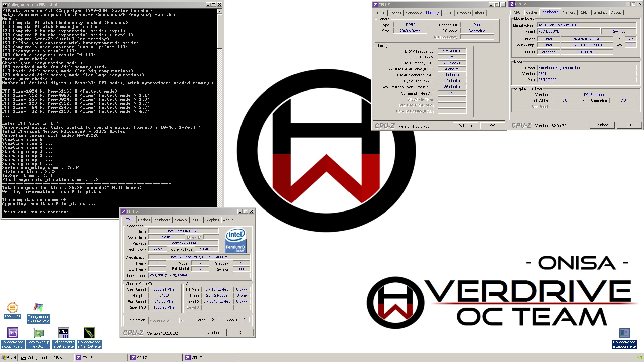
Task: Open Graphics tab in bottom CPU-Z window
Action: click(212, 220)
